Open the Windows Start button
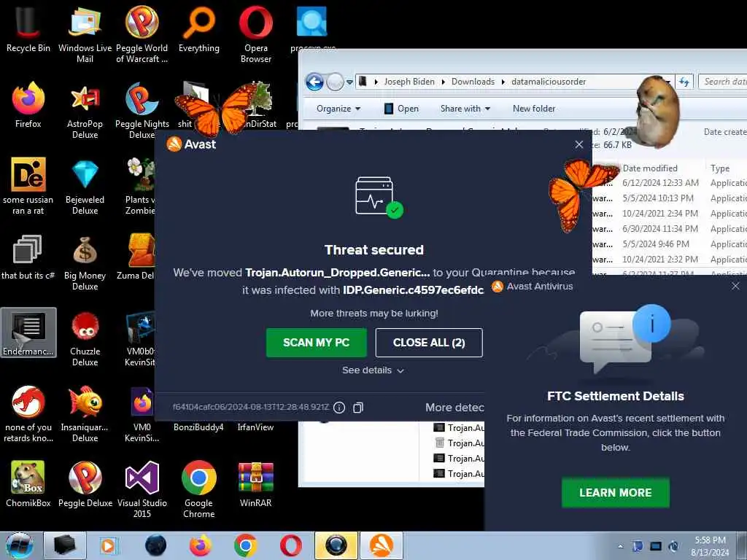 click(20, 545)
